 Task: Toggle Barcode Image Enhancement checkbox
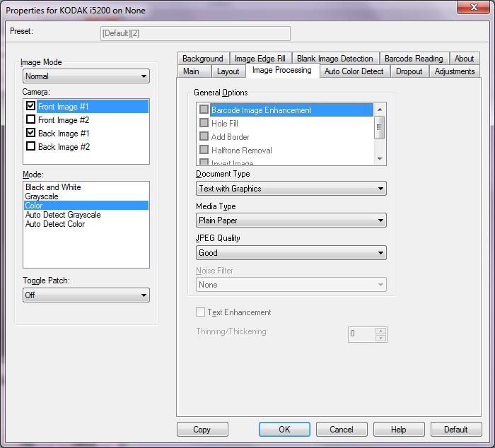(204, 110)
